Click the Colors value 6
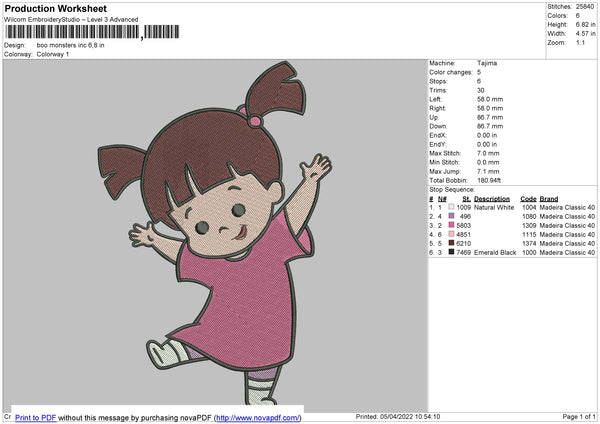 click(578, 16)
